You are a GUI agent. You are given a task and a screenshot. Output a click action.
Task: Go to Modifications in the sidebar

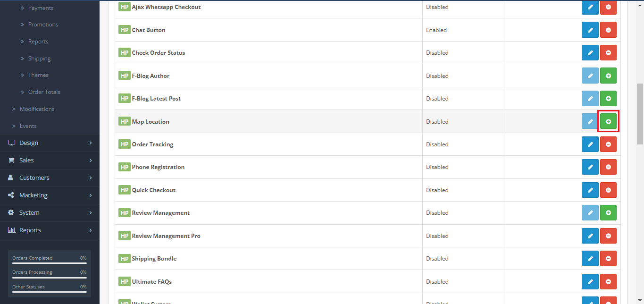tap(37, 109)
